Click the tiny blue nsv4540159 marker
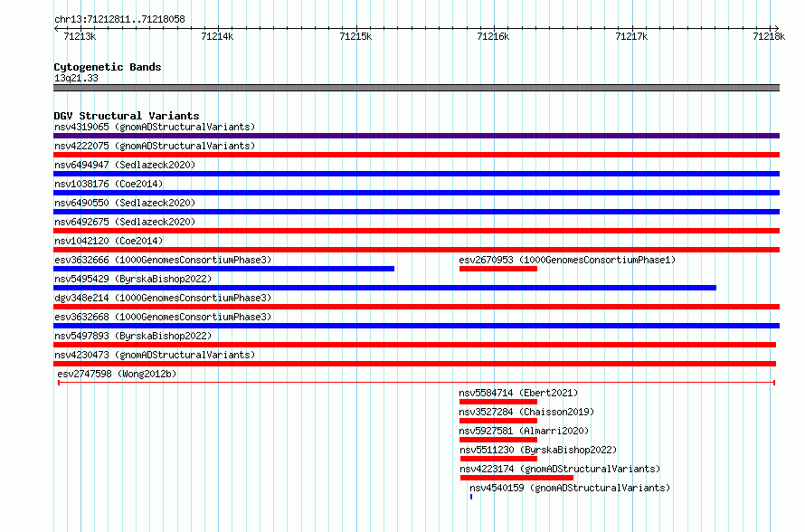The width and height of the screenshot is (805, 532). pyautogui.click(x=470, y=497)
